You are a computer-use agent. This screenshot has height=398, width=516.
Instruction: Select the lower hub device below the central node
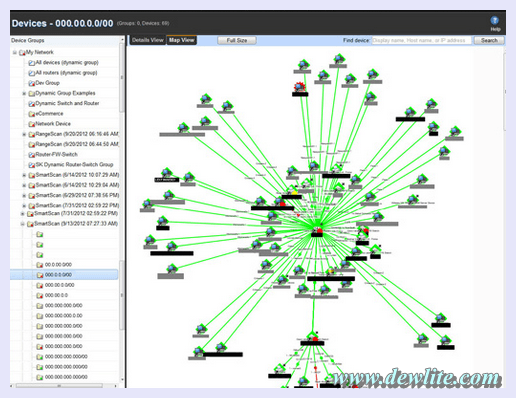point(313,337)
